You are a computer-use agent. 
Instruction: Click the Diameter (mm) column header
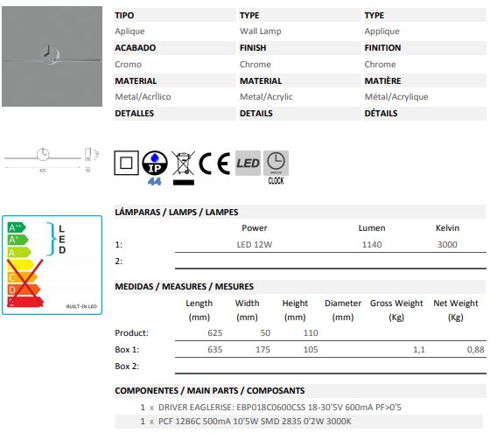(343, 311)
